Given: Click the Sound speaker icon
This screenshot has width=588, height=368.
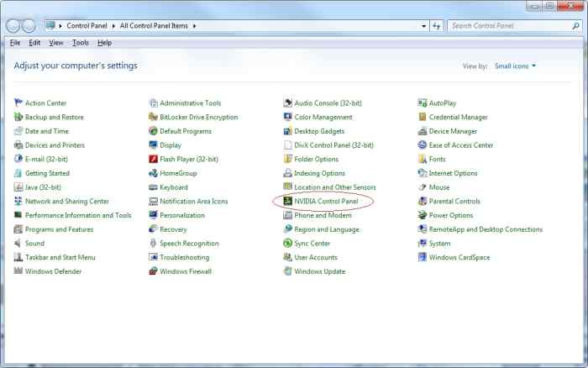Looking at the screenshot, I should tap(18, 244).
